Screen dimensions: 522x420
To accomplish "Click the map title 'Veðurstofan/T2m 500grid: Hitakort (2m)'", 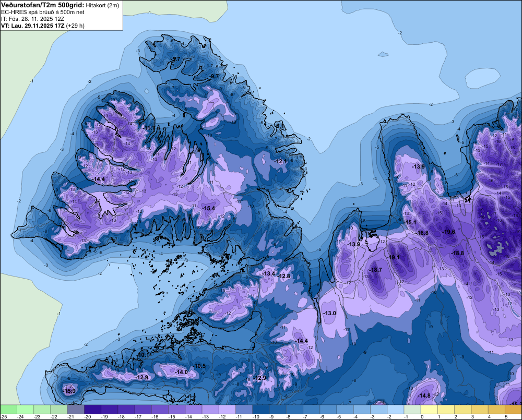I will (x=60, y=5).
